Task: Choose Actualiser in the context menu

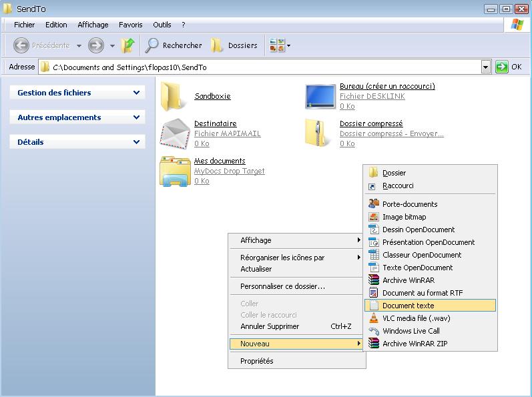Action: 296,269
